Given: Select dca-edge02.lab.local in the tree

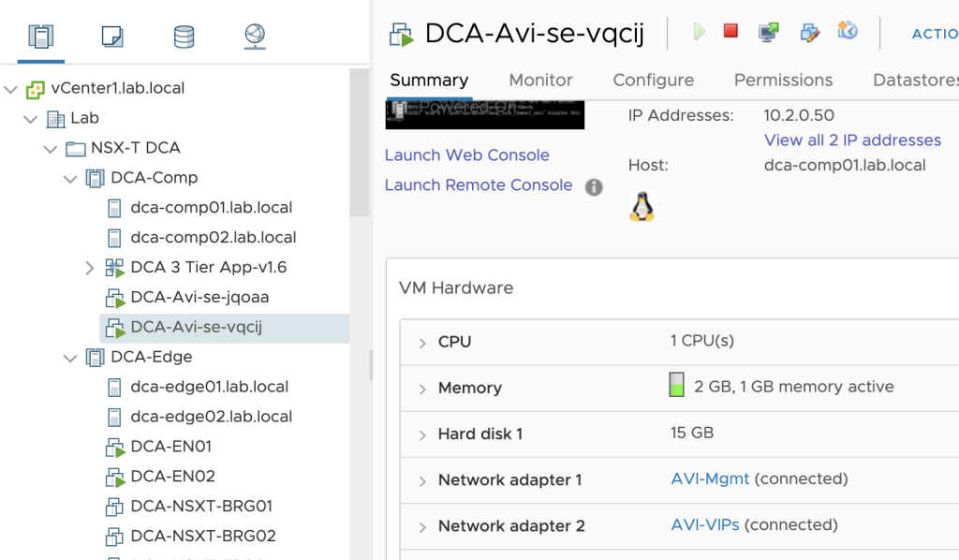Looking at the screenshot, I should [211, 417].
